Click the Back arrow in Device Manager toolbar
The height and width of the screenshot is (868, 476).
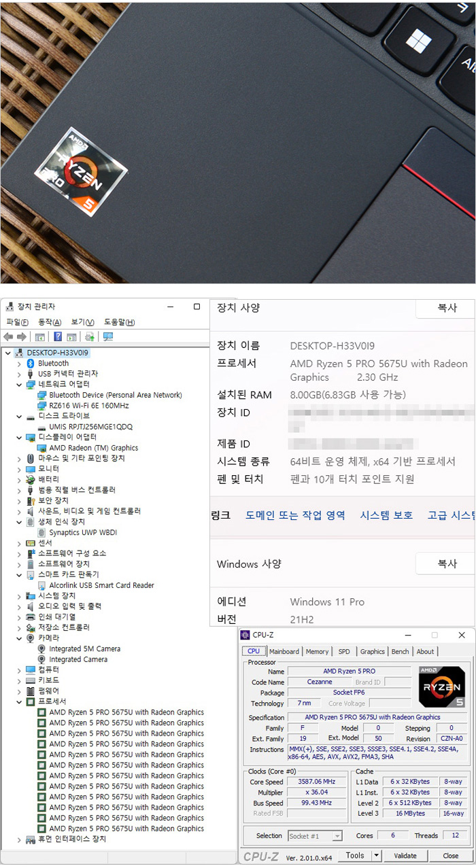[x=8, y=336]
